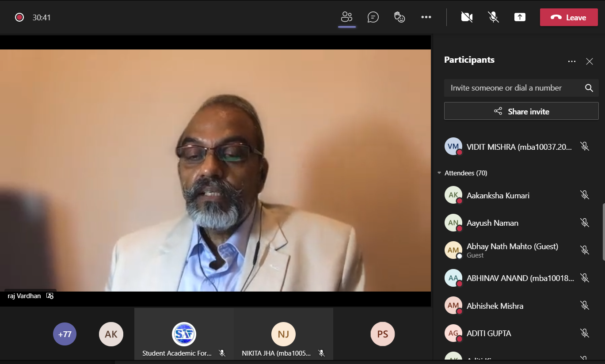
Task: Click the invite someone or dial input field
Action: (513, 88)
